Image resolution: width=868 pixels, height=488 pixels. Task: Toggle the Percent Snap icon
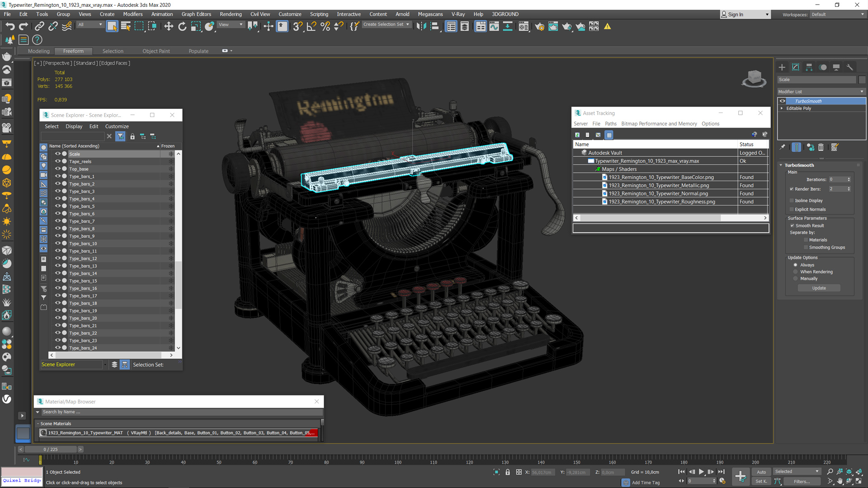325,27
